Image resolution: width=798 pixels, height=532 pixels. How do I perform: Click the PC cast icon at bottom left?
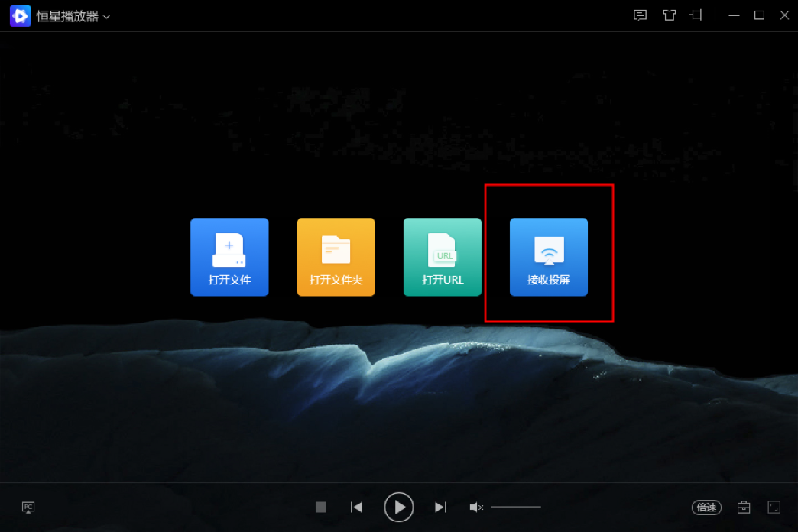[28, 507]
